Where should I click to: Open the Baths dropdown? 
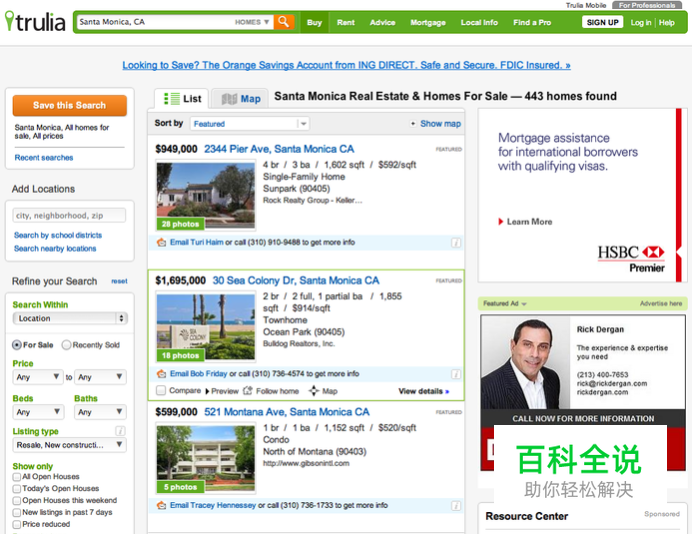pos(100,412)
